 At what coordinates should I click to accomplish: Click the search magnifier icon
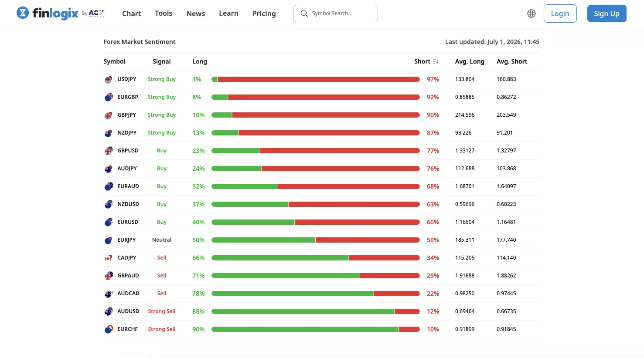click(x=304, y=14)
